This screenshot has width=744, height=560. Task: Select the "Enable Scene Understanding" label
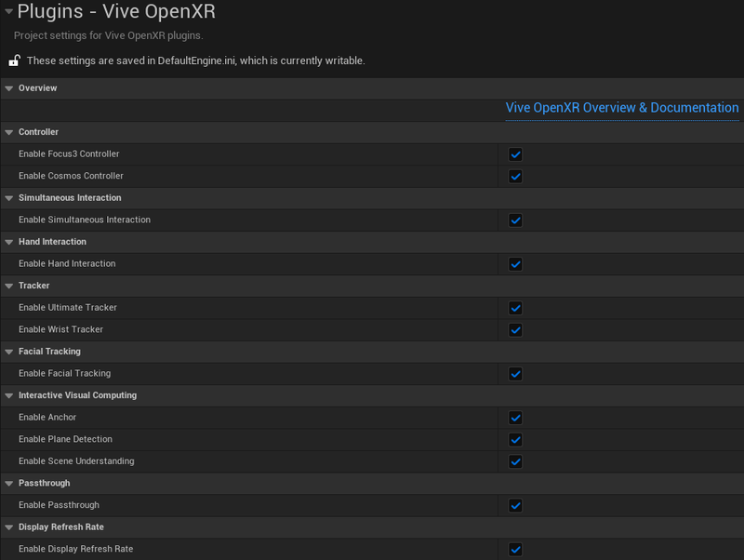click(x=76, y=461)
